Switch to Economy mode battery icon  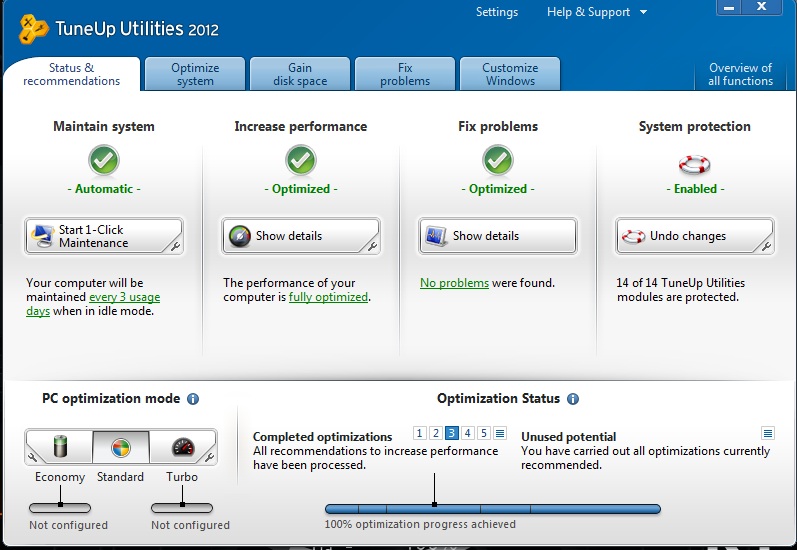(60, 446)
